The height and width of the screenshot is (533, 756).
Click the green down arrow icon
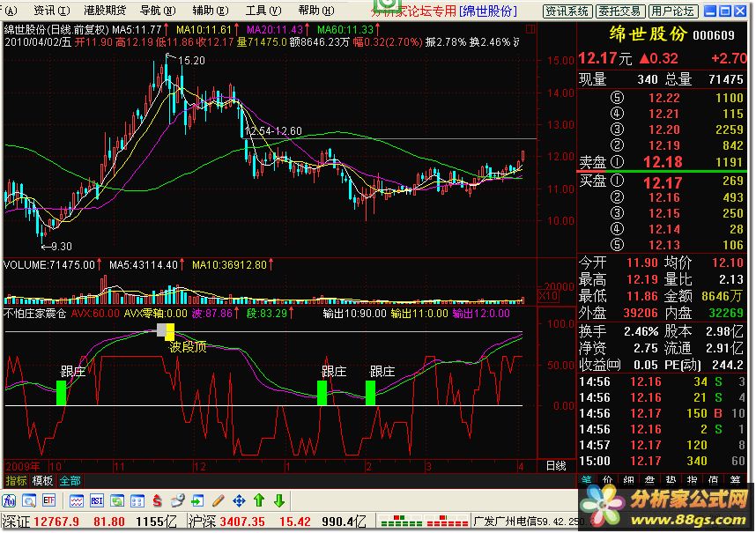coord(279,500)
